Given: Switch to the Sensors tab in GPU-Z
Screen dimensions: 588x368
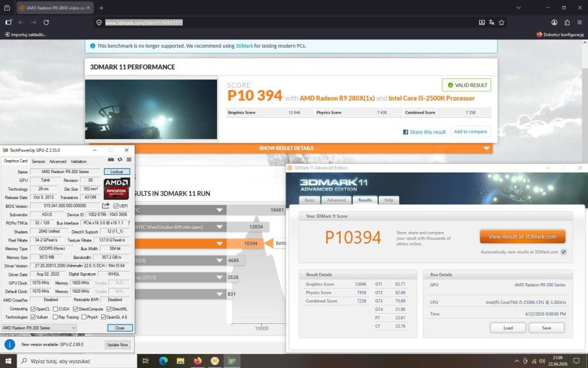Looking at the screenshot, I should click(38, 161).
